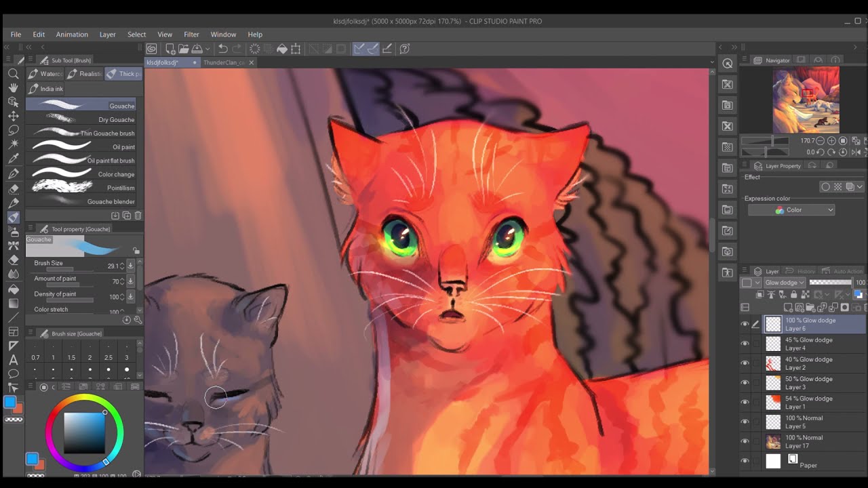The image size is (868, 488).
Task: Open the Filter menu
Action: click(x=191, y=35)
